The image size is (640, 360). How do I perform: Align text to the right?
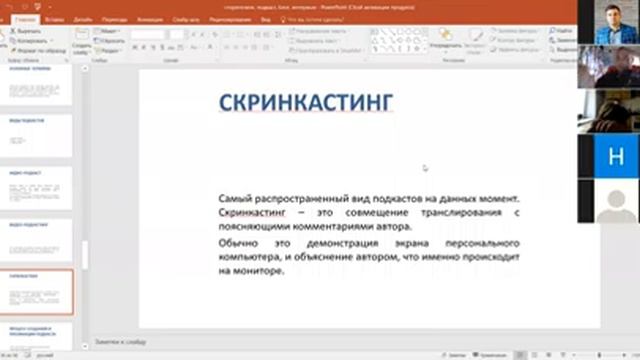245,48
